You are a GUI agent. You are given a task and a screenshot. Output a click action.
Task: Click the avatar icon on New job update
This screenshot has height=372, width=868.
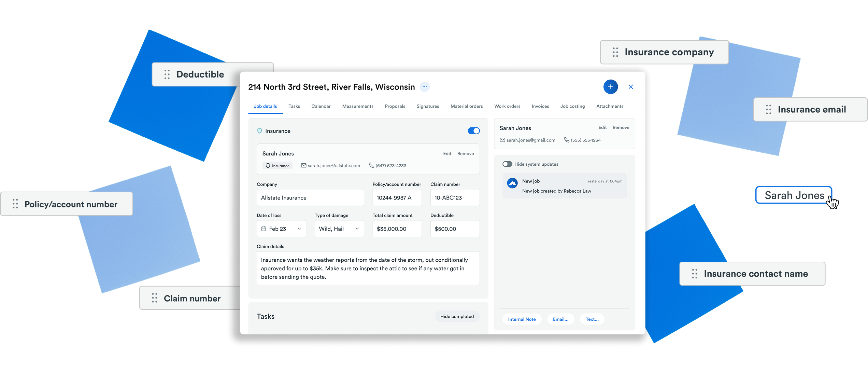(x=512, y=183)
